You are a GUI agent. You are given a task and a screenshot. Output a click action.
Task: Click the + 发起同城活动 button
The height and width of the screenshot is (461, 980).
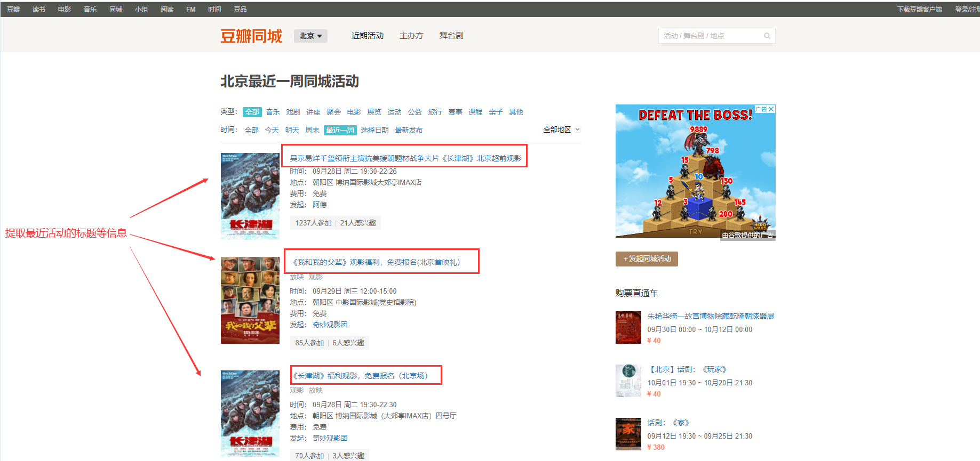(647, 259)
